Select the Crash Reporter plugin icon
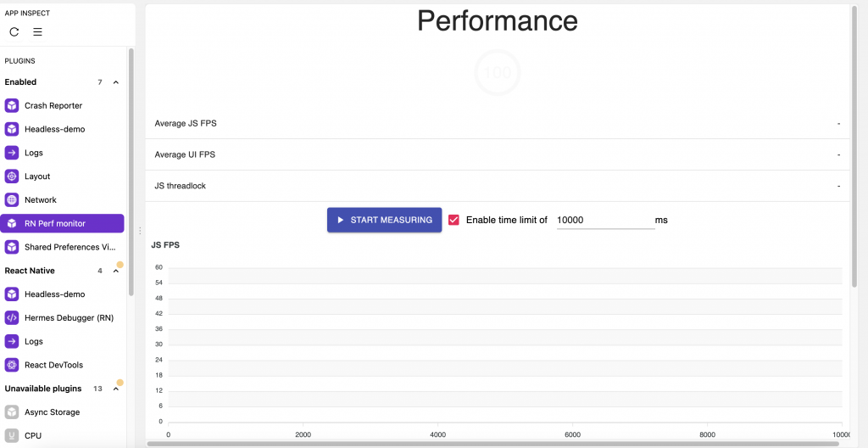 12,105
